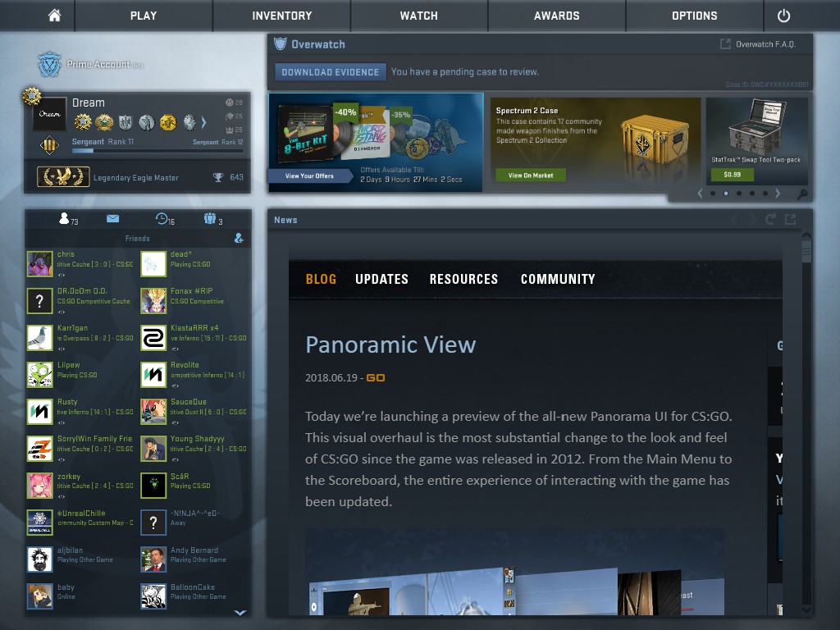Go to next store page arrow
This screenshot has height=630, width=840.
click(778, 194)
